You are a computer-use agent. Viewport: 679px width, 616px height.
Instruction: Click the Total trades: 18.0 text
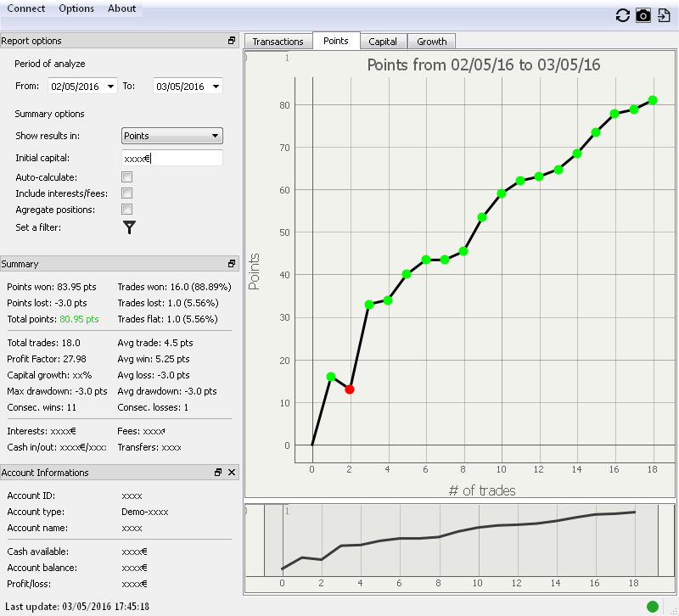tap(44, 343)
